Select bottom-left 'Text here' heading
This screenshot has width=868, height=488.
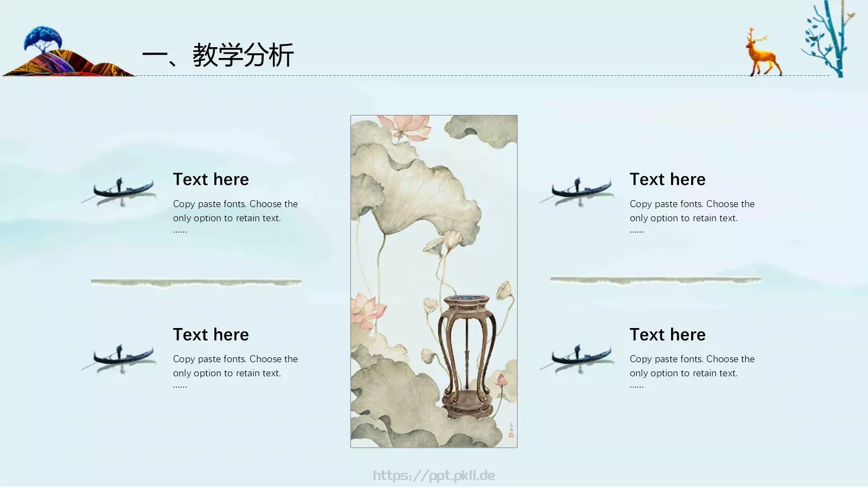[211, 335]
